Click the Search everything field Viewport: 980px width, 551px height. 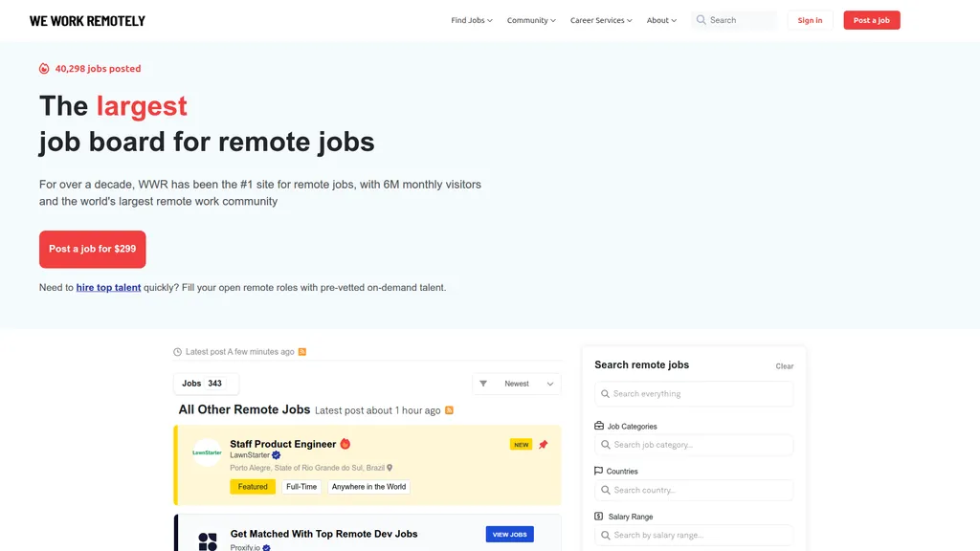(x=694, y=394)
